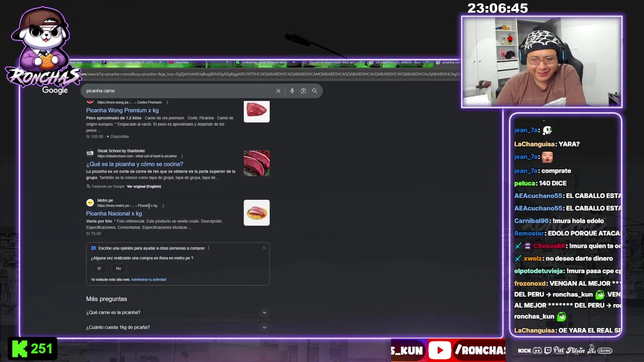Click the YouTube icon in stream footer
This screenshot has width=644, height=362.
tap(440, 350)
